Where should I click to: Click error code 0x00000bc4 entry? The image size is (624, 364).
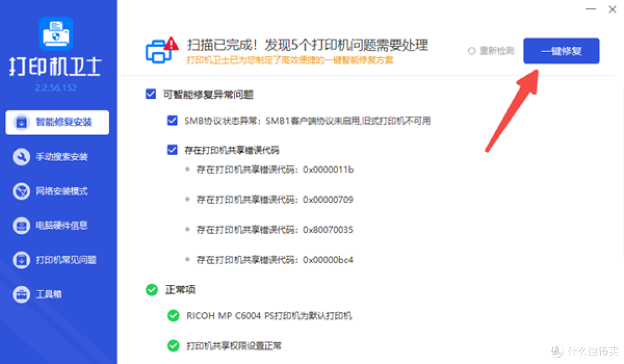(x=275, y=260)
